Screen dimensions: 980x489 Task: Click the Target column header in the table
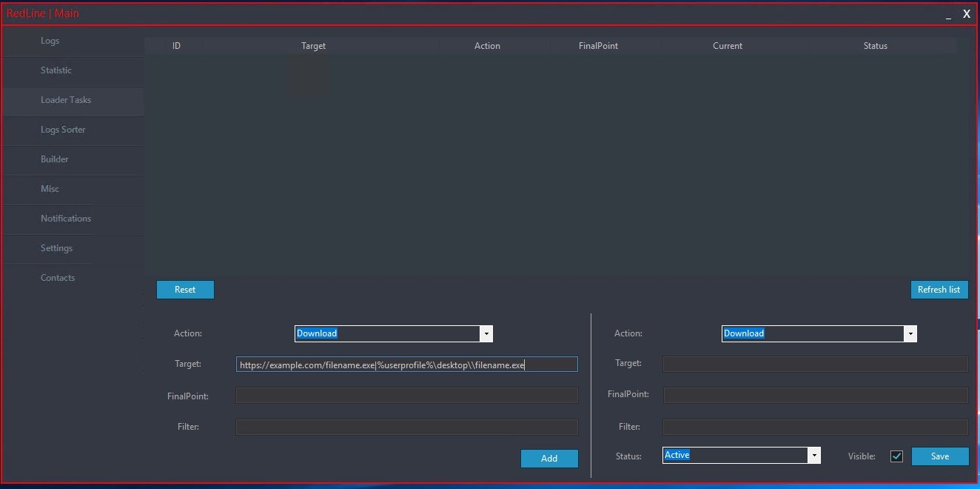point(313,46)
